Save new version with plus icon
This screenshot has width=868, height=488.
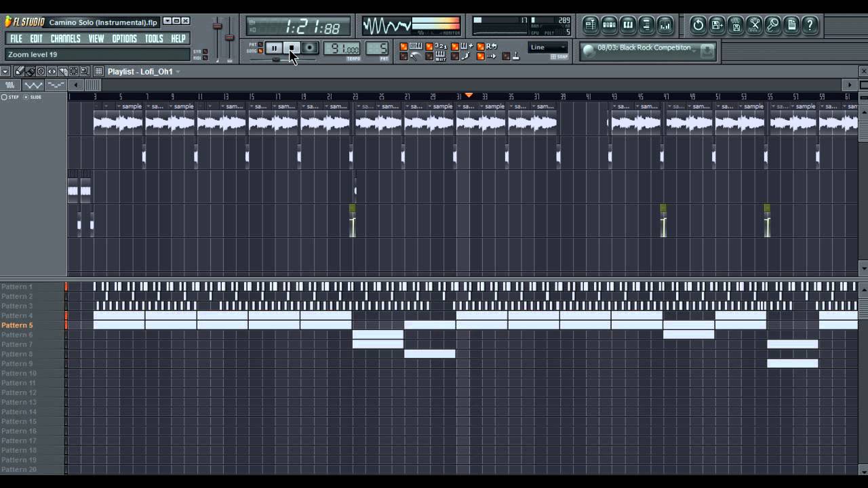point(717,25)
